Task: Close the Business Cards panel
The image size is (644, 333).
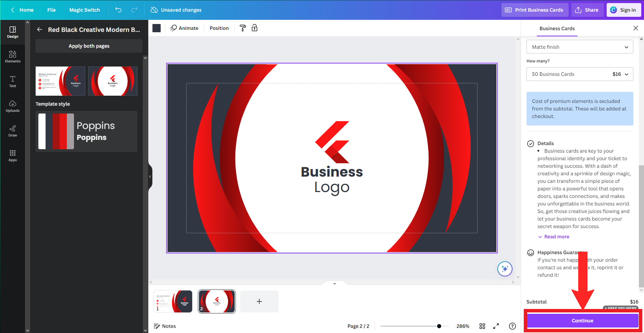Action: [x=636, y=28]
